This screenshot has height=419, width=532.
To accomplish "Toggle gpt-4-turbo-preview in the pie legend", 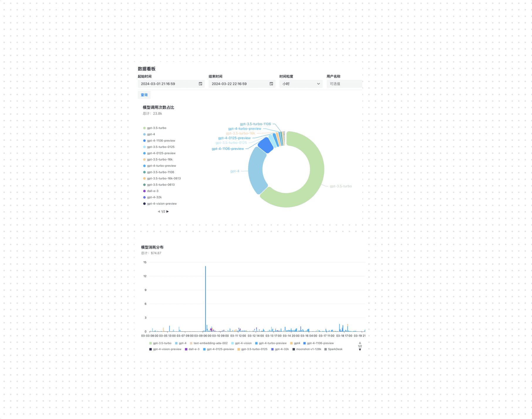I will click(x=159, y=166).
